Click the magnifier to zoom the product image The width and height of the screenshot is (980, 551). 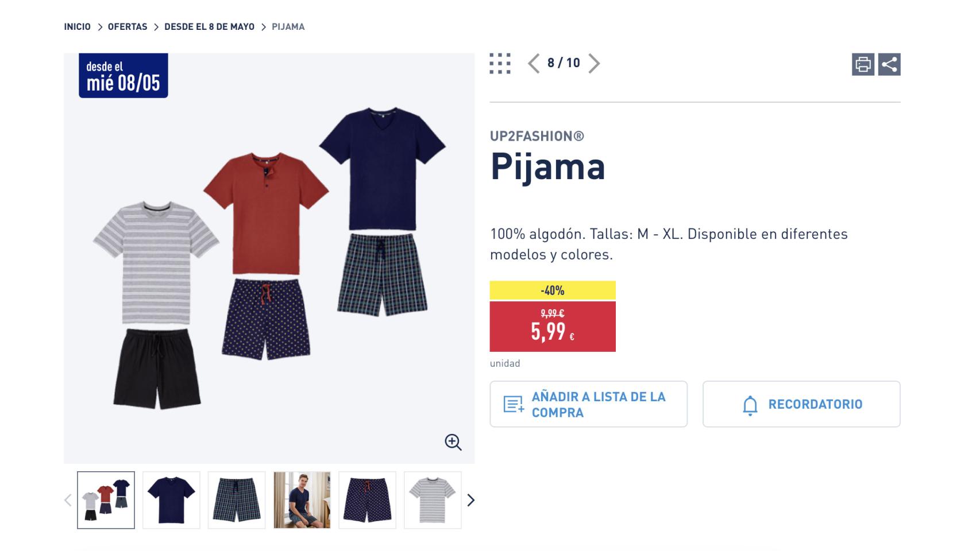coord(453,442)
